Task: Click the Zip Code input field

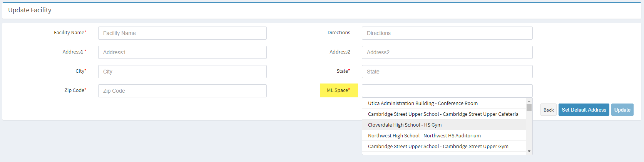Action: point(182,91)
